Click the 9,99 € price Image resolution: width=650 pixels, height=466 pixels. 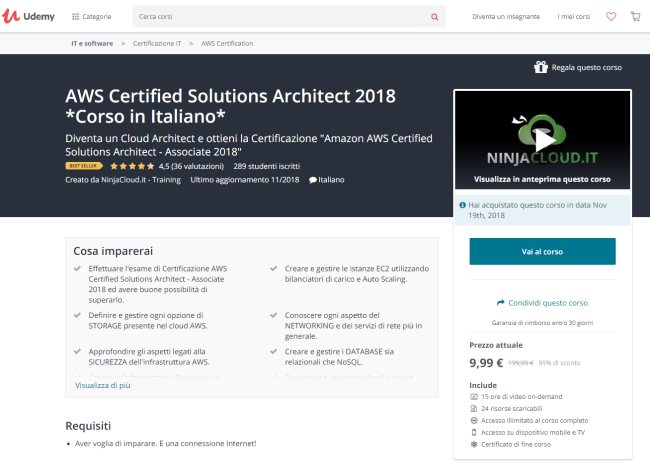click(486, 363)
